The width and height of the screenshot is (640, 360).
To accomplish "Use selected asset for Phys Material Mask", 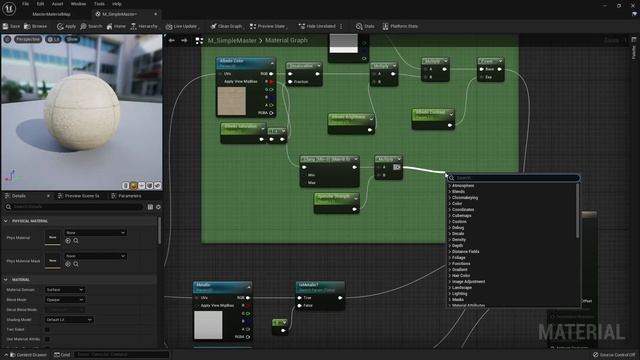I will [x=68, y=264].
